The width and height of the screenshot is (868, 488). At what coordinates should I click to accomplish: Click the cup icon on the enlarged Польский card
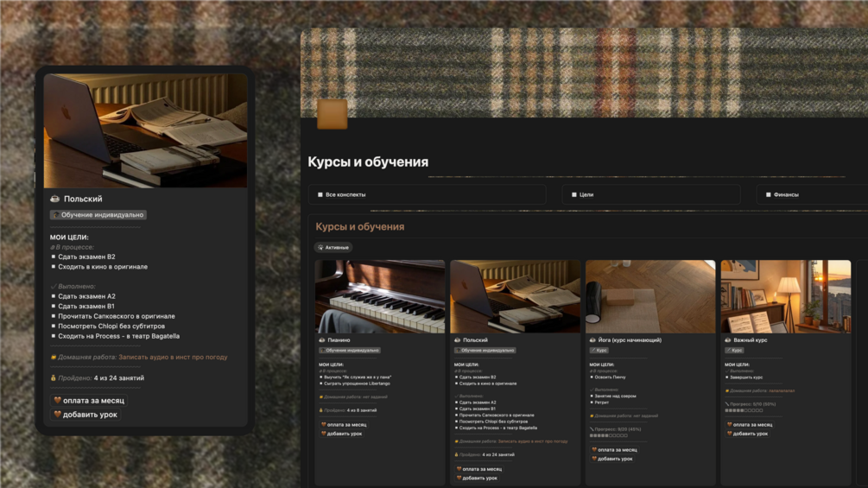[54, 199]
